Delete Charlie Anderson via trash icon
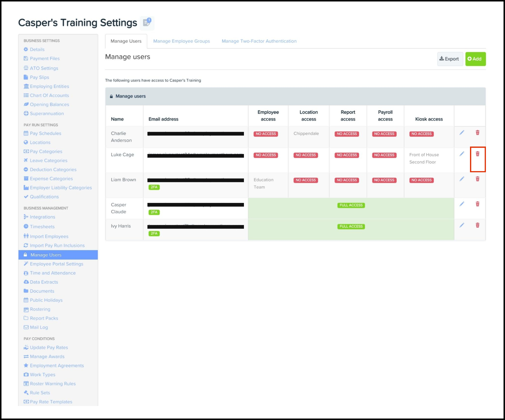Viewport: 505px width, 420px height. [x=477, y=133]
